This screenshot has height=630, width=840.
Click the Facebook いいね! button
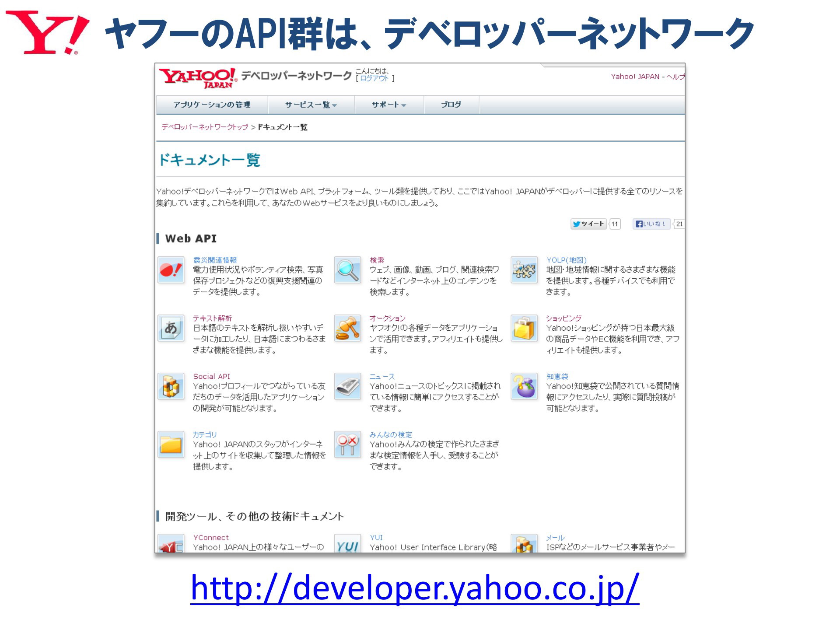pos(651,224)
